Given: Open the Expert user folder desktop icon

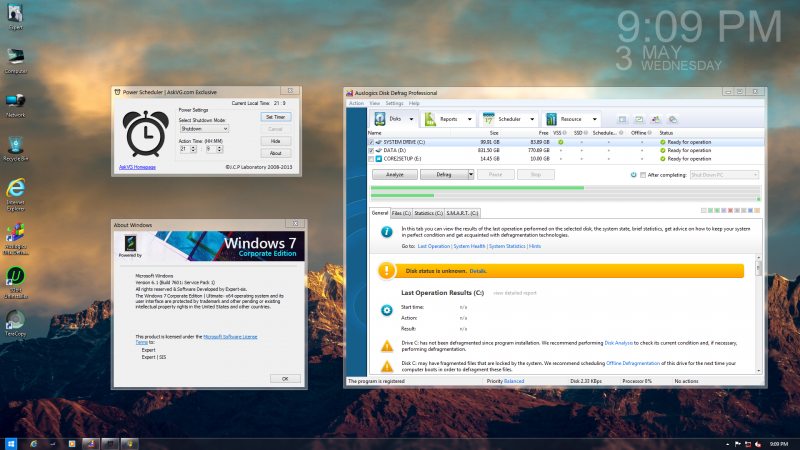Looking at the screenshot, I should click(15, 15).
